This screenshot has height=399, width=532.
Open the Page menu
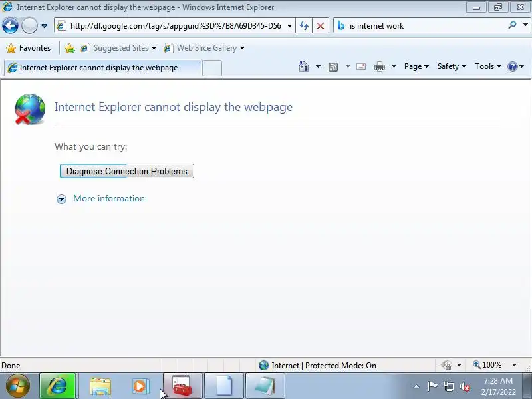(x=416, y=66)
